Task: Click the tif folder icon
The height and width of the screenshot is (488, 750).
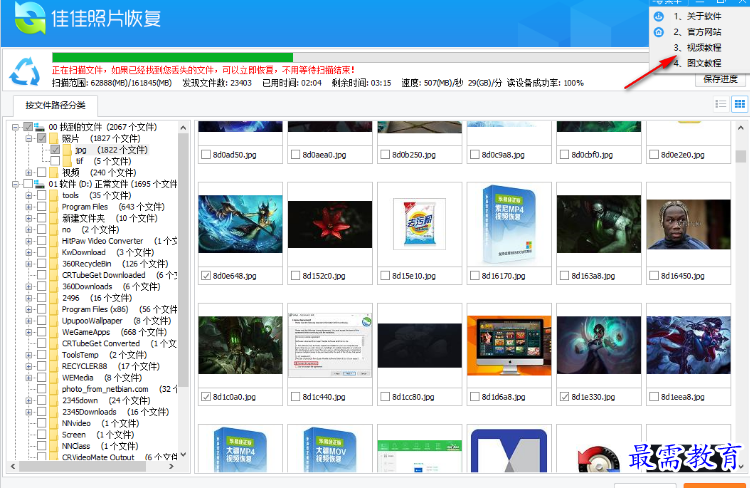Action: pyautogui.click(x=67, y=161)
